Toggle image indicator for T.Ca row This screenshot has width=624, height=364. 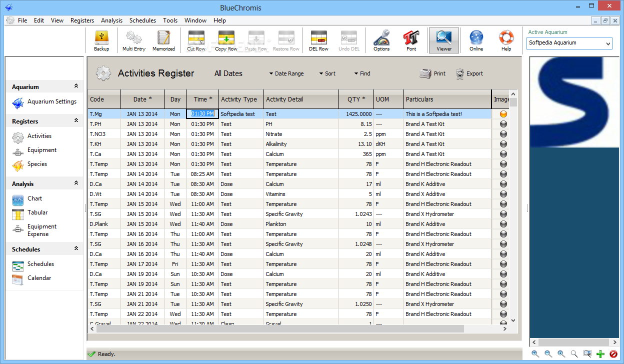pyautogui.click(x=503, y=154)
